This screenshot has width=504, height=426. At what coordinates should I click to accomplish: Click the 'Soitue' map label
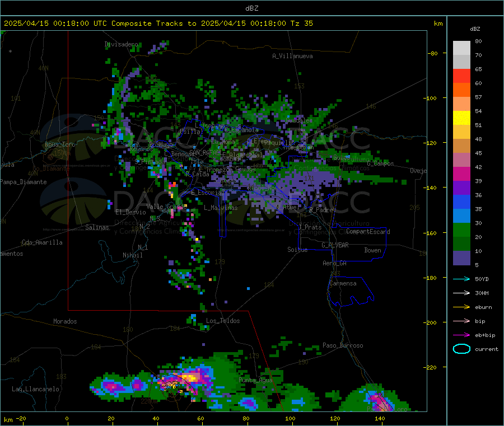[x=297, y=250]
